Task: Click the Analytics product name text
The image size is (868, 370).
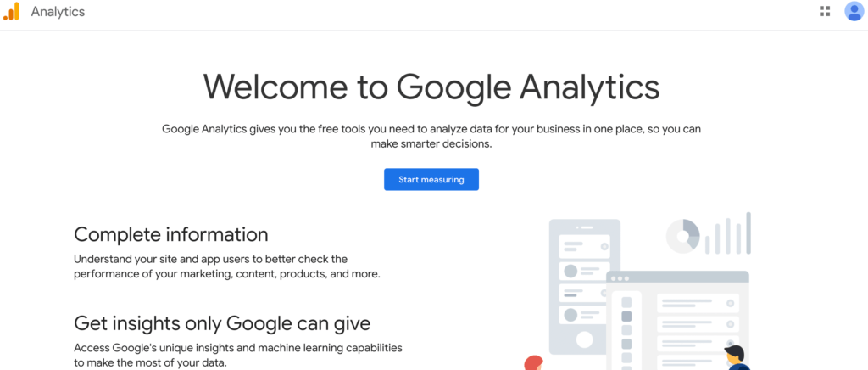Action: click(58, 12)
